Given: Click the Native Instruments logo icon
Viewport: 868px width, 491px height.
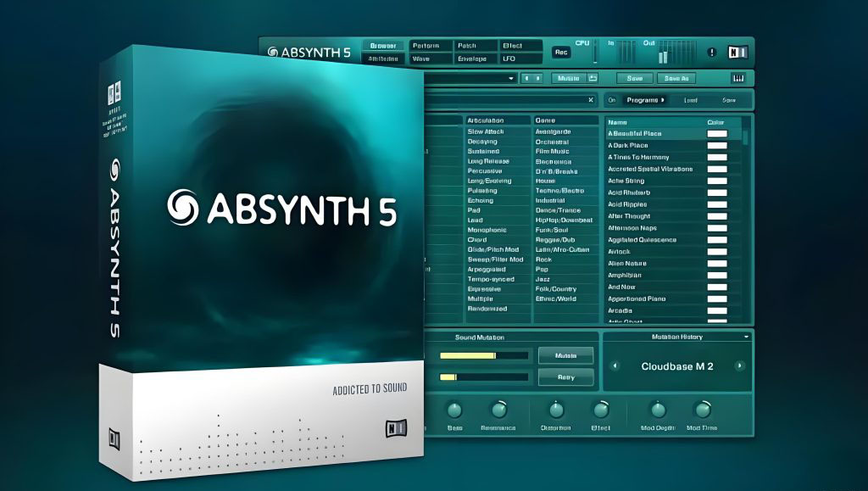Looking at the screenshot, I should click(x=737, y=53).
